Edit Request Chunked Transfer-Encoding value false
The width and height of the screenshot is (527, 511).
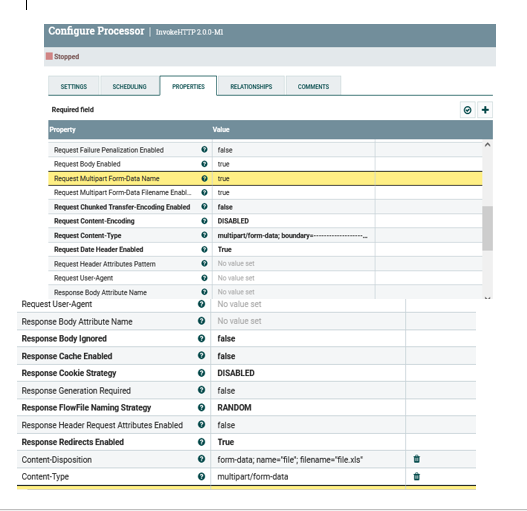point(293,207)
